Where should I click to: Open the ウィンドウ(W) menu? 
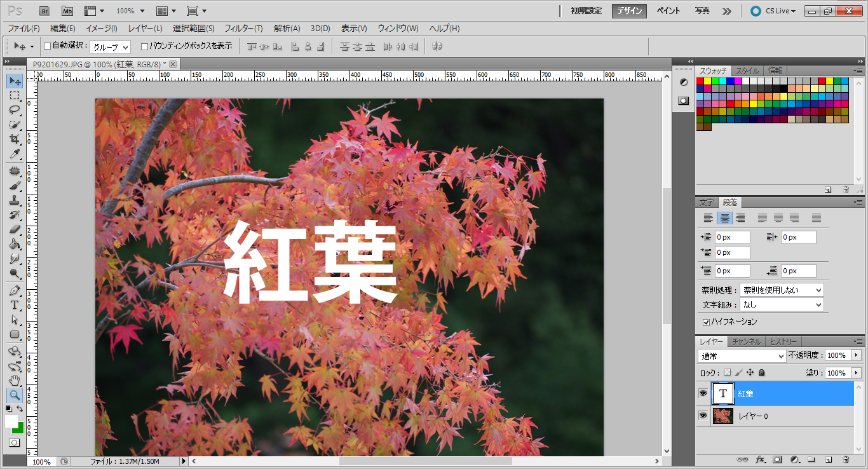(x=398, y=29)
